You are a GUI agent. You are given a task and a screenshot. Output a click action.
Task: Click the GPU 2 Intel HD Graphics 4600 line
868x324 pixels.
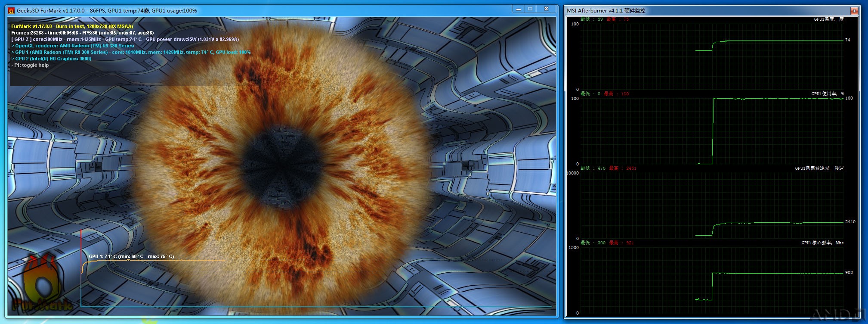pos(51,59)
